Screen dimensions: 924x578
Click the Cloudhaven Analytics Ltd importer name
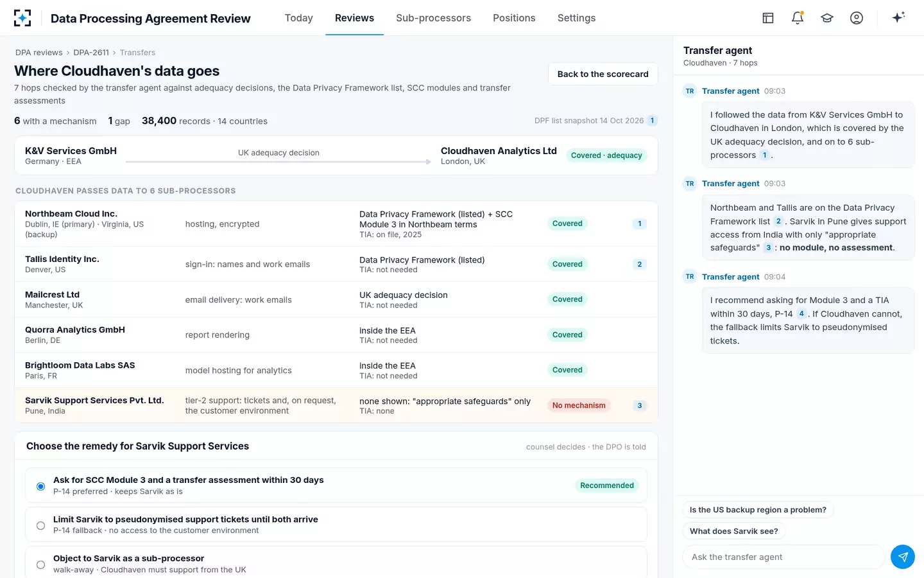(x=499, y=151)
